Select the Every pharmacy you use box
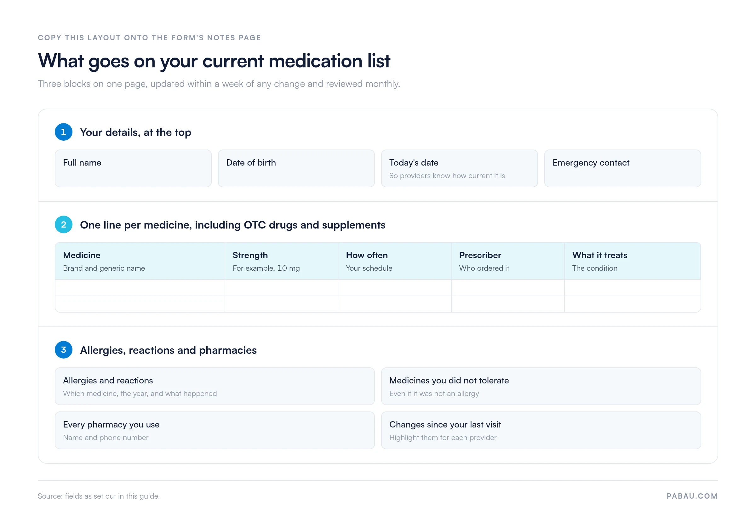Viewport: 756px width, 532px height. [215, 430]
